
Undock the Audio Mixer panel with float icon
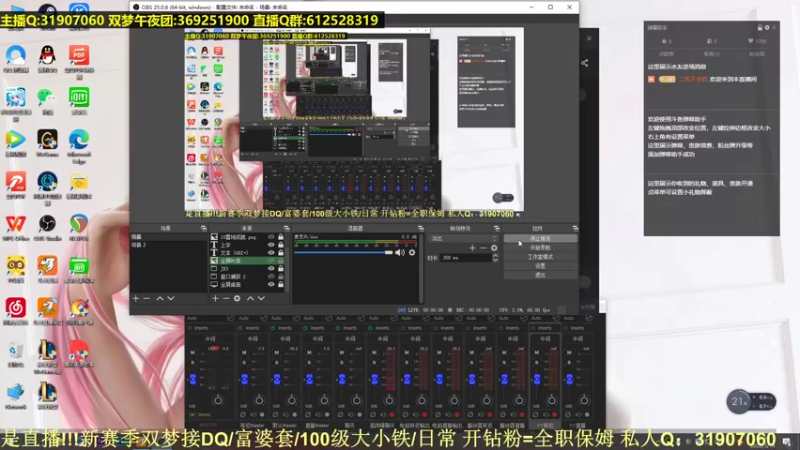(420, 229)
